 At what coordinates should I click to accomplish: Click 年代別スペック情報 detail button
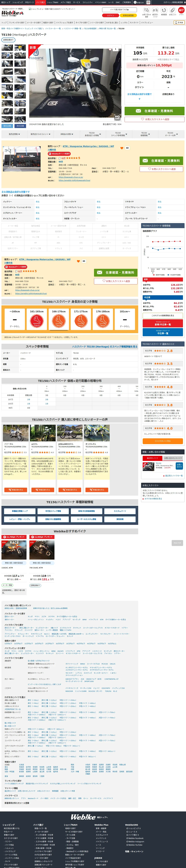tap(53, 511)
